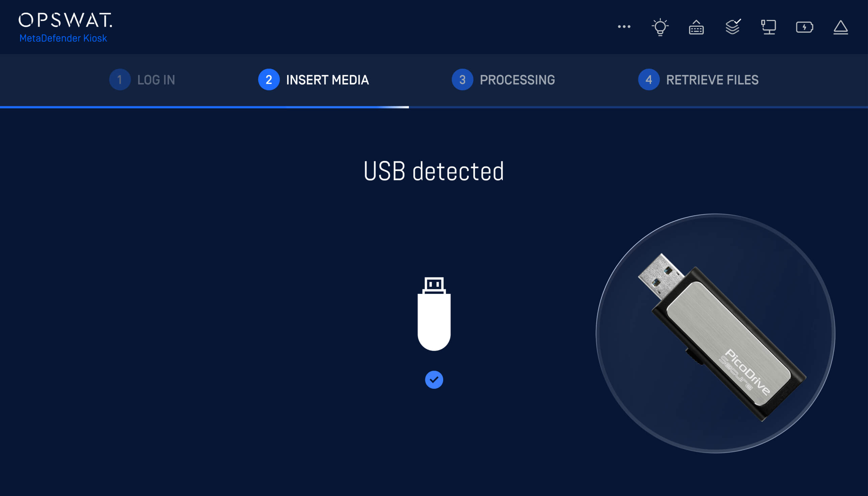Click the step 2 number circle
Image resolution: width=868 pixels, height=496 pixels.
269,80
